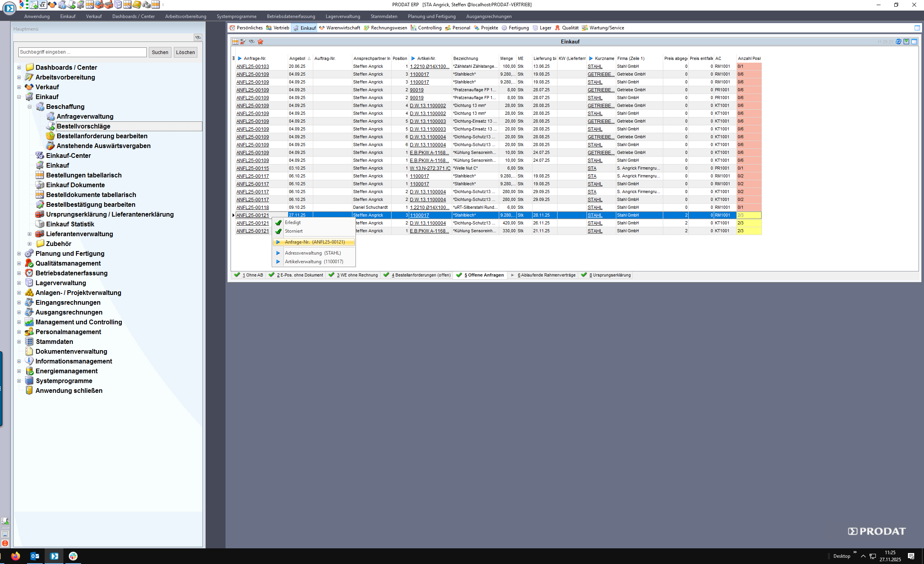The image size is (924, 564).
Task: Expand the Stammdaten tree node
Action: click(x=19, y=342)
